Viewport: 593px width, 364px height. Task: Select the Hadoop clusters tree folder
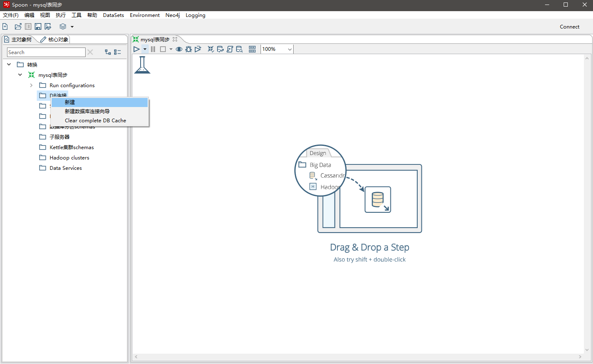[69, 158]
